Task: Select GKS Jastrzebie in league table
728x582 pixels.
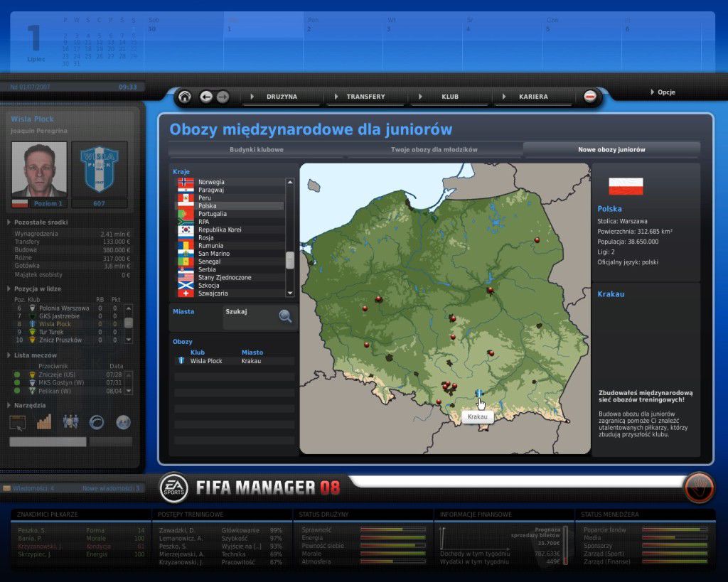Action: click(67, 316)
